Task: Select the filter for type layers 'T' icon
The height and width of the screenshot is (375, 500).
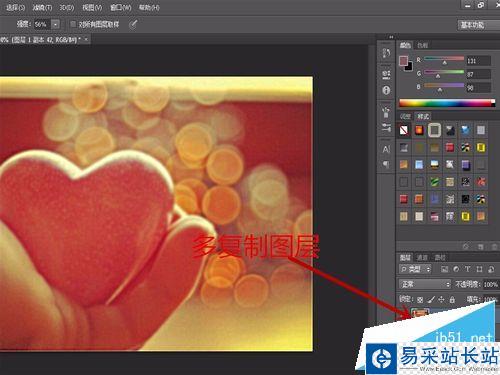Action: pyautogui.click(x=467, y=269)
